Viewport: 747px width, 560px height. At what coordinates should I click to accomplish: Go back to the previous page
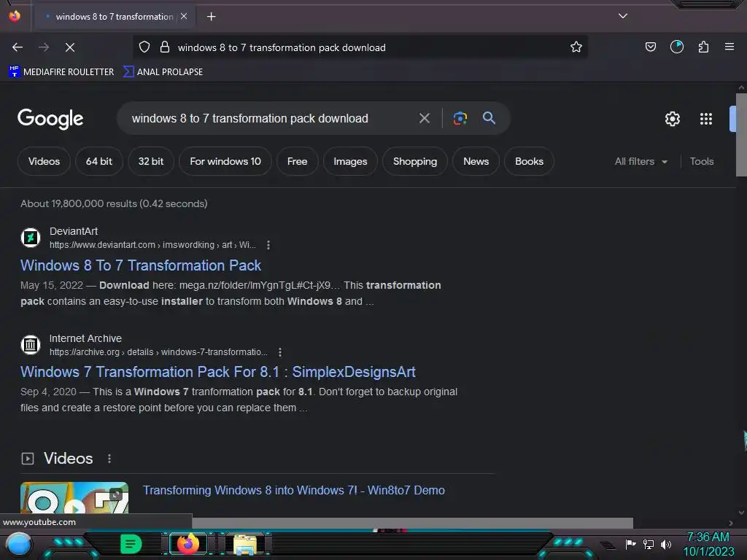[x=18, y=47]
